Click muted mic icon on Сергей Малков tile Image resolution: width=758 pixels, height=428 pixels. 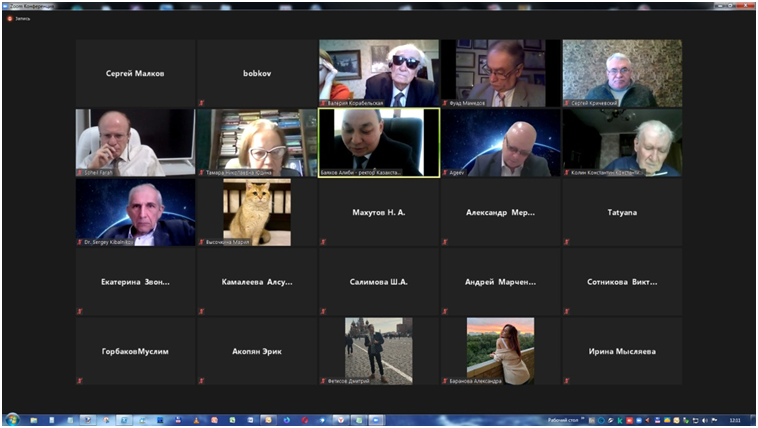point(80,103)
